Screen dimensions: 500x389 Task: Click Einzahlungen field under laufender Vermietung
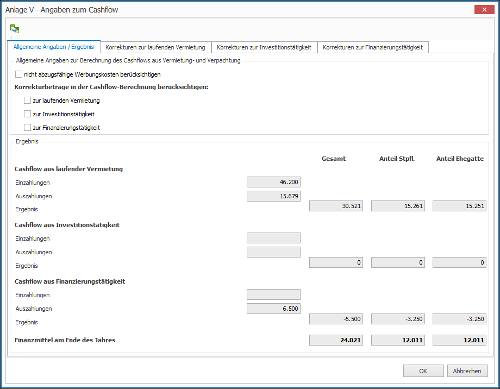(274, 182)
